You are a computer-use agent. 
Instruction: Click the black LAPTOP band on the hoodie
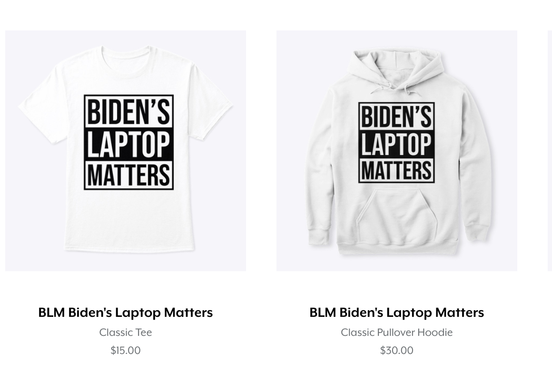point(396,144)
